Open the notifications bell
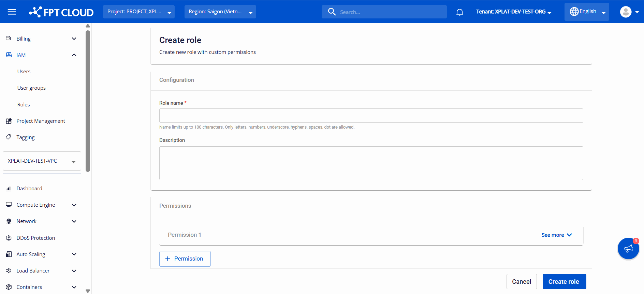The width and height of the screenshot is (644, 294). coord(460,12)
